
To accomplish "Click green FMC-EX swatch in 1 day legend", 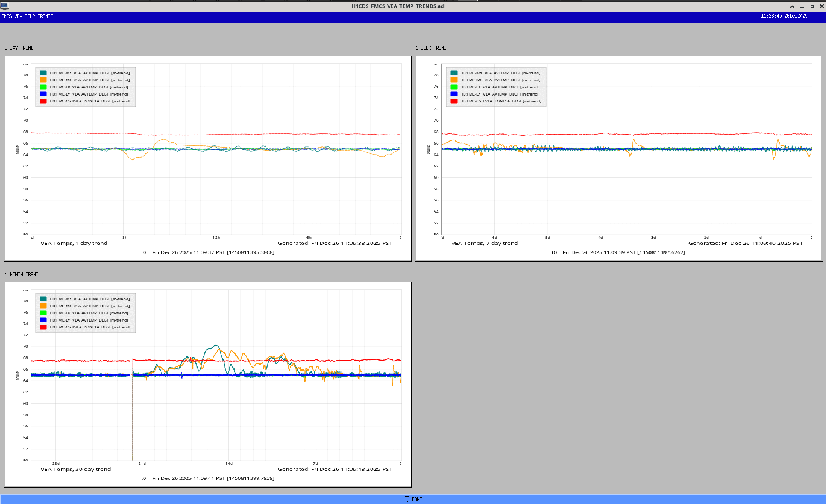I will click(43, 87).
